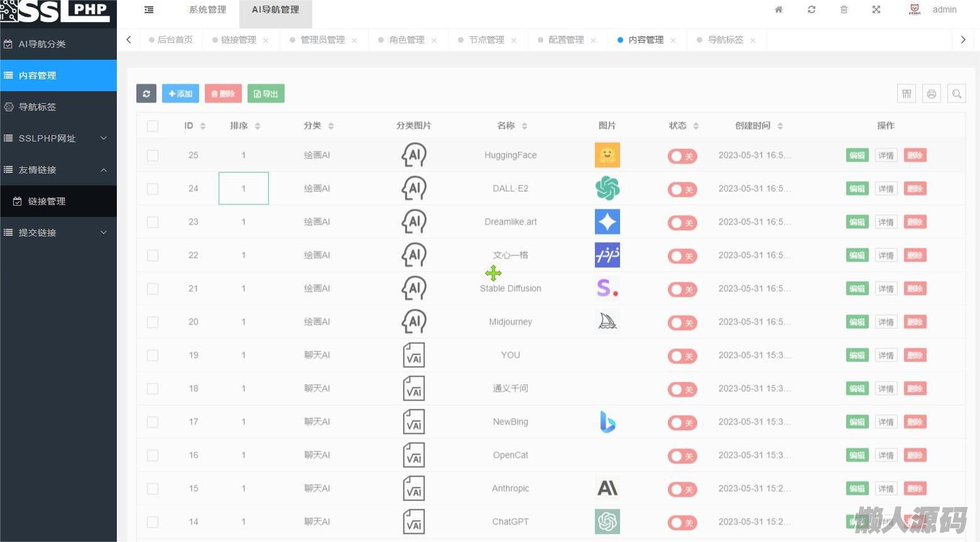980x542 pixels.
Task: Click the trash clear-cache icon in header
Action: [x=844, y=10]
